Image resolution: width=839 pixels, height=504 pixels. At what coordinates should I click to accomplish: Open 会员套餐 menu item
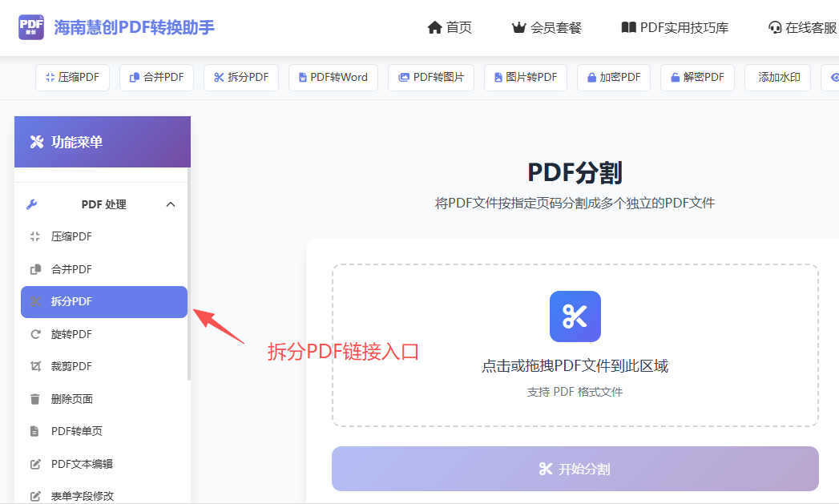[x=547, y=27]
